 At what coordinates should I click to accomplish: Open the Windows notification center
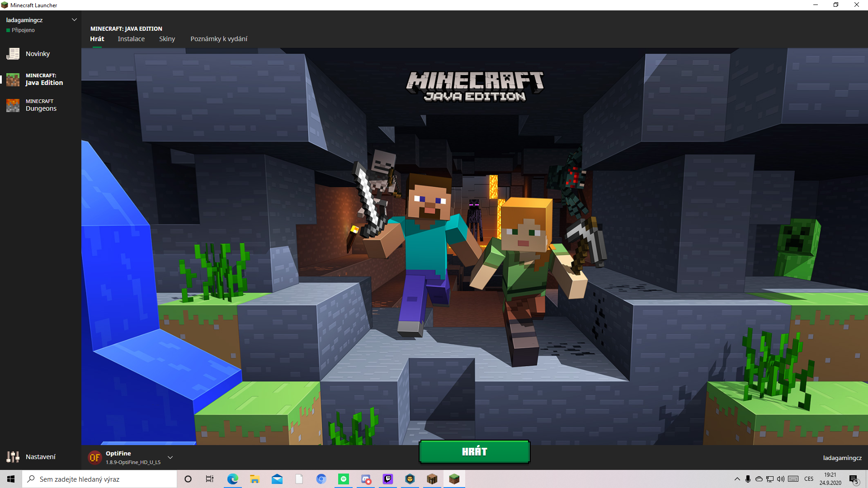pyautogui.click(x=853, y=479)
